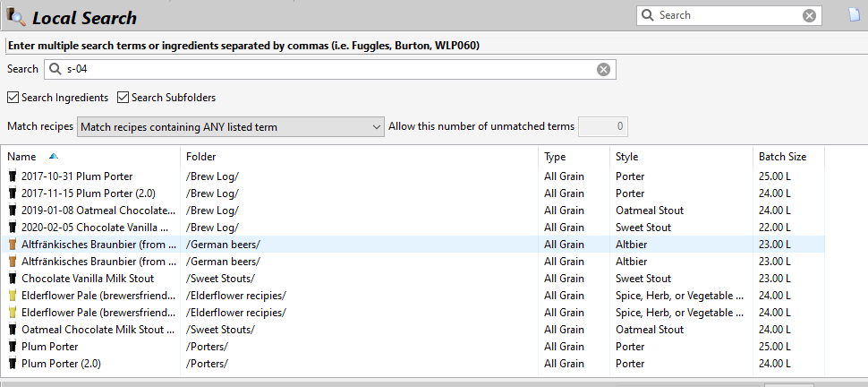
Task: Click the Chocolate Vanilla Milk Stout glass icon
Action: [13, 279]
